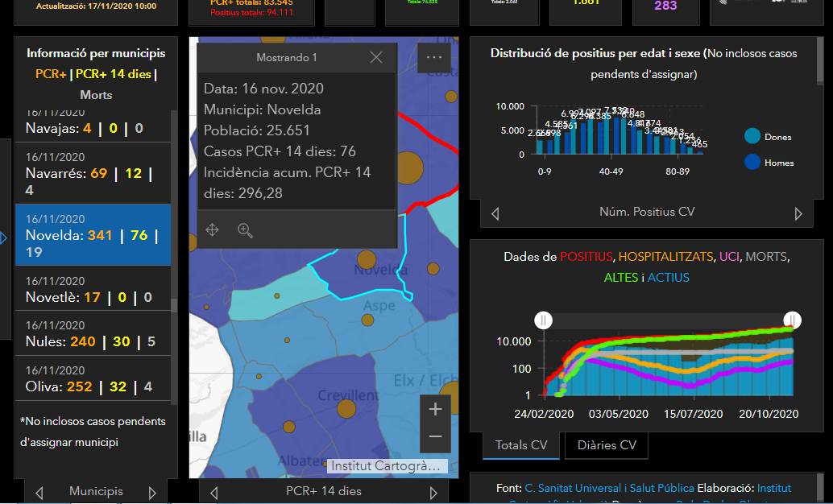Go to next Municipis panel page
The image size is (833, 504).
coord(152,492)
